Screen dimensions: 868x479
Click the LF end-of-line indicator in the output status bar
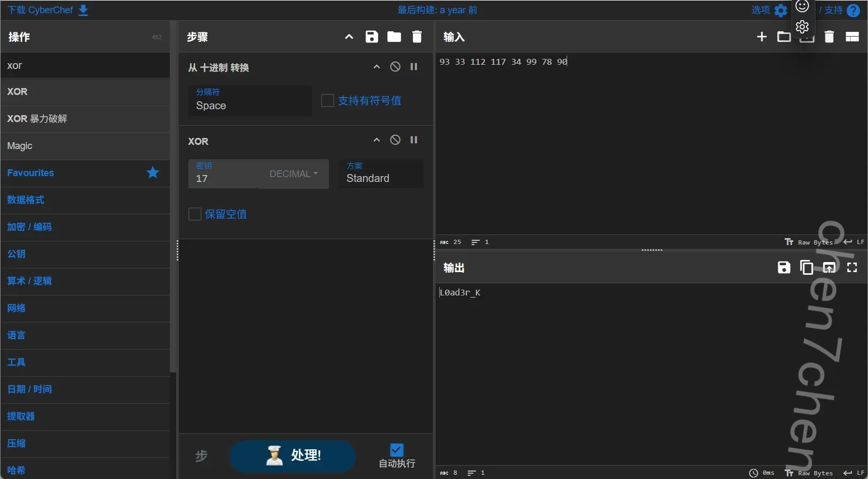854,473
